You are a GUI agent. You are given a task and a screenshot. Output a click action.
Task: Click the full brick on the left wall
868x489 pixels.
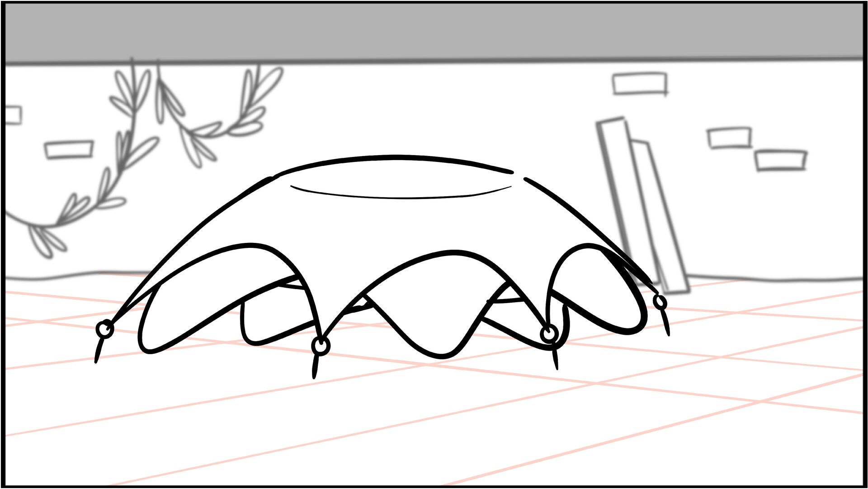69,149
